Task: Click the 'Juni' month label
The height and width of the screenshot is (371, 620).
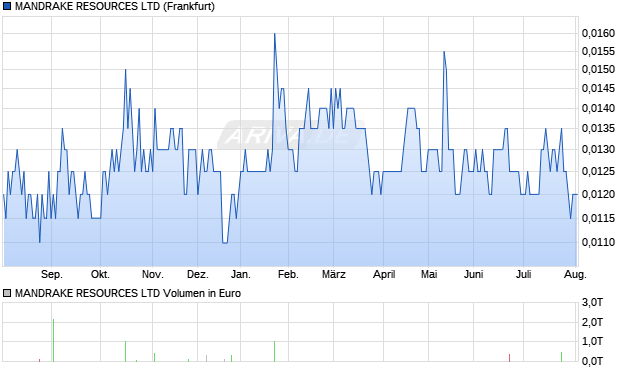Action: point(474,274)
